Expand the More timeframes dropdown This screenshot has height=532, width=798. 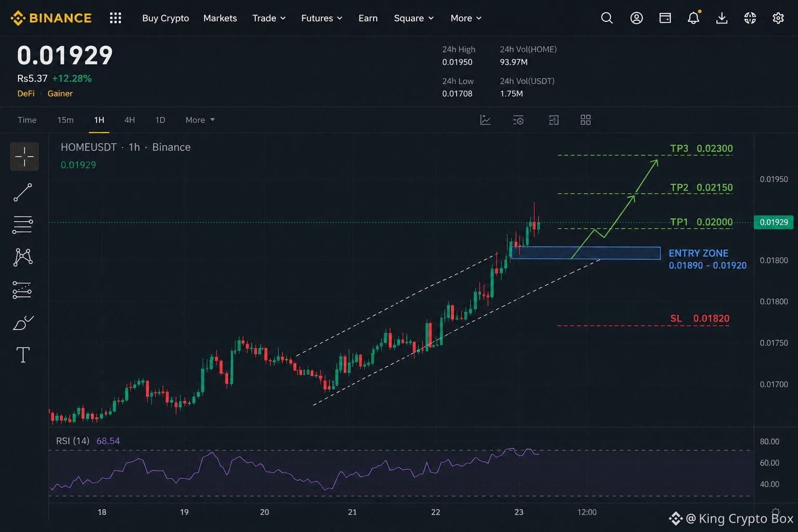[x=200, y=120]
